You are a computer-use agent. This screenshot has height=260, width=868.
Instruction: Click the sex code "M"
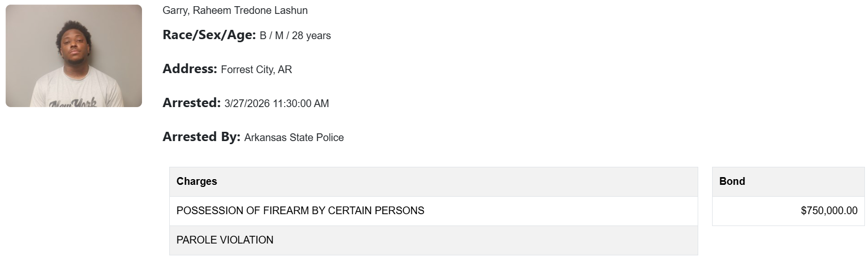click(279, 36)
